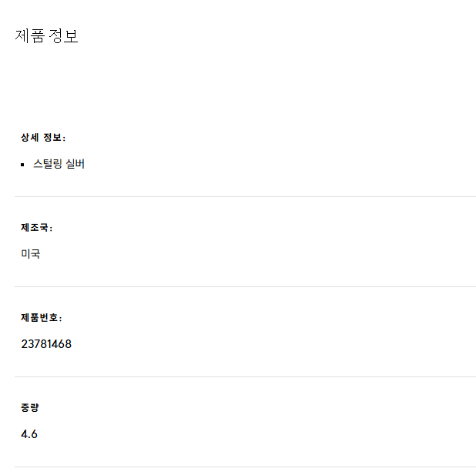Select the 상세 정보: label
Image resolution: width=476 pixels, height=475 pixels.
(x=43, y=138)
